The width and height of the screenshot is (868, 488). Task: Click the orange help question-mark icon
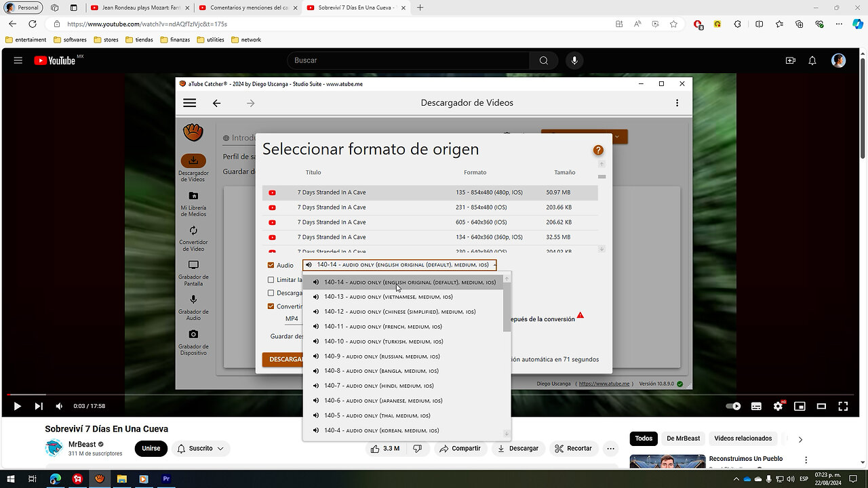pos(598,150)
